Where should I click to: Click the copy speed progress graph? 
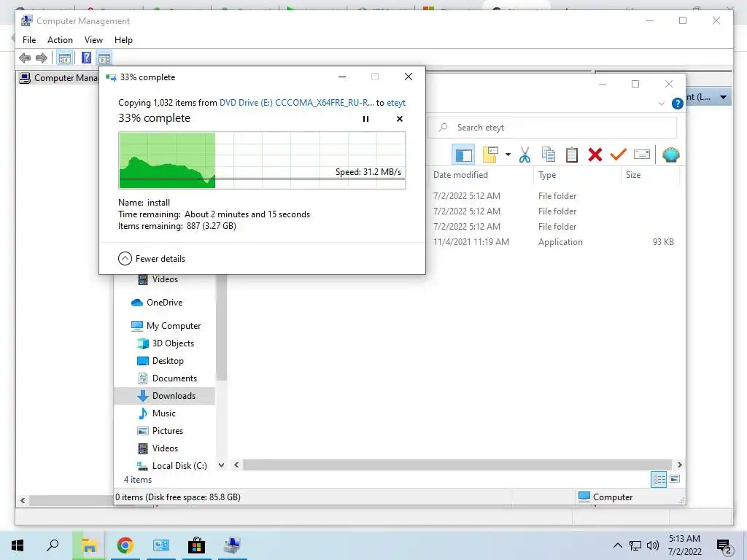coord(262,160)
